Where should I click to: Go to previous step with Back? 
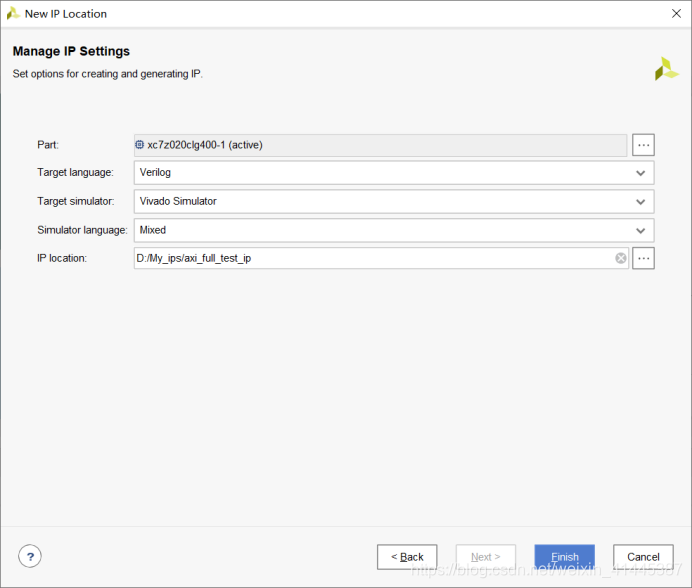[x=407, y=557]
